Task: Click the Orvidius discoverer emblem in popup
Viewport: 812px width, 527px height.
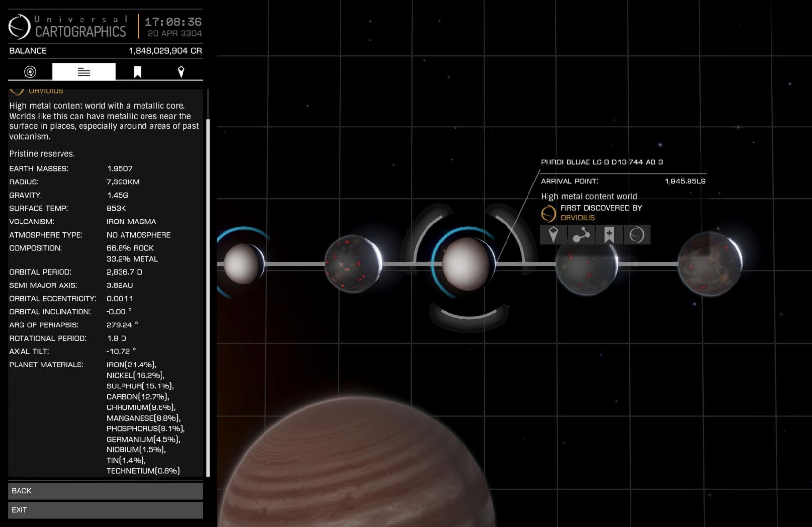Action: (548, 213)
